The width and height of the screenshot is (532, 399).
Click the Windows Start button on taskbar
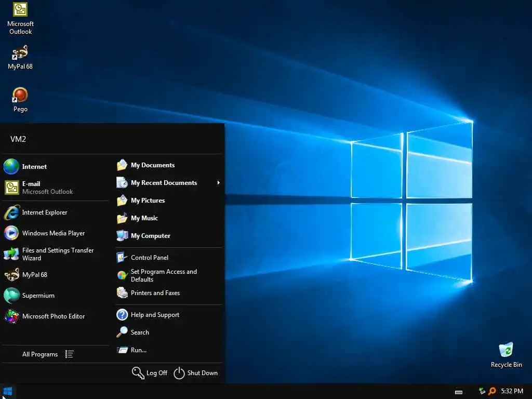click(x=7, y=392)
